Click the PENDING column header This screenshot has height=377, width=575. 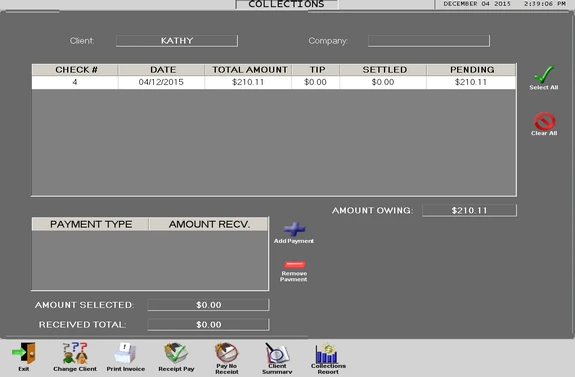point(472,70)
